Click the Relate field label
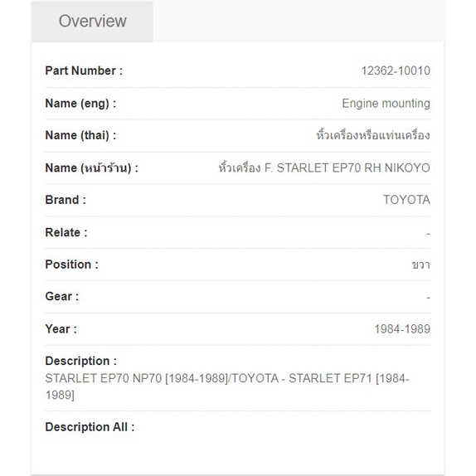The image size is (476, 476). click(x=66, y=232)
